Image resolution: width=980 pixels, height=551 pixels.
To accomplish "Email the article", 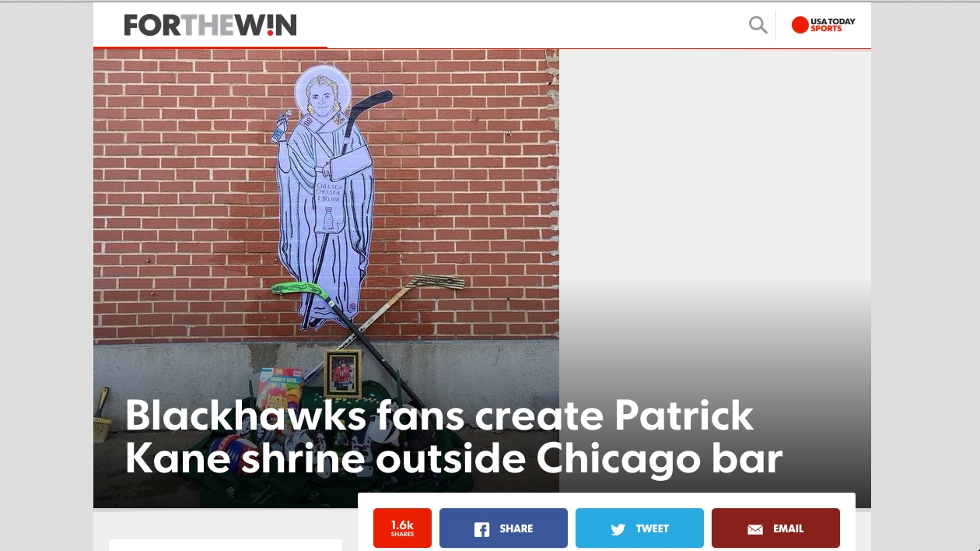I will (x=775, y=528).
